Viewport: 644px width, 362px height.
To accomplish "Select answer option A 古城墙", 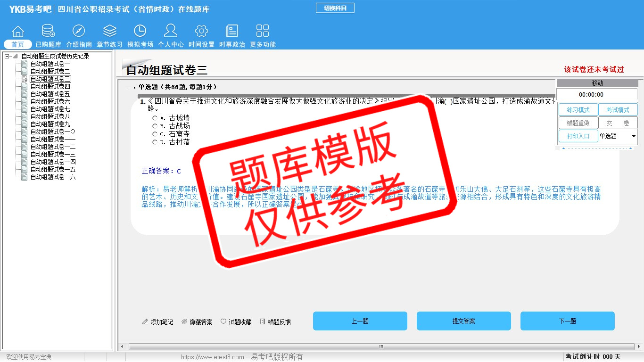I will (155, 118).
